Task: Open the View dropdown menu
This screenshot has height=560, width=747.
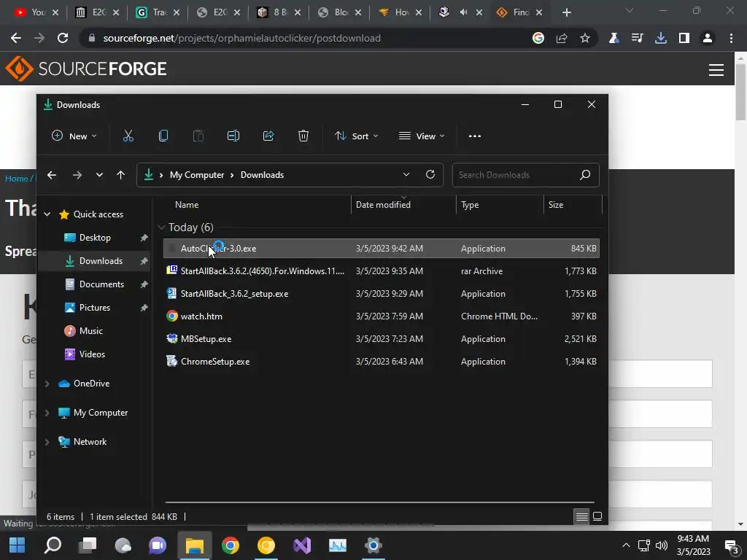Action: tap(422, 136)
